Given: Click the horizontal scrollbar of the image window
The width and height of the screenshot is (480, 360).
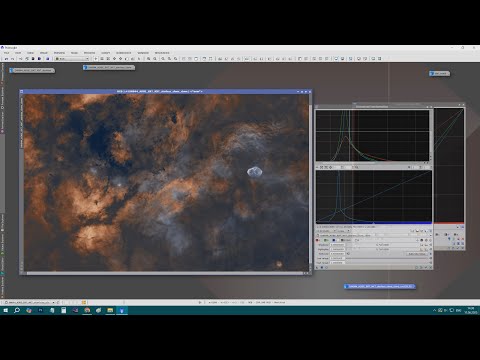Looking at the screenshot, I should 165,273.
